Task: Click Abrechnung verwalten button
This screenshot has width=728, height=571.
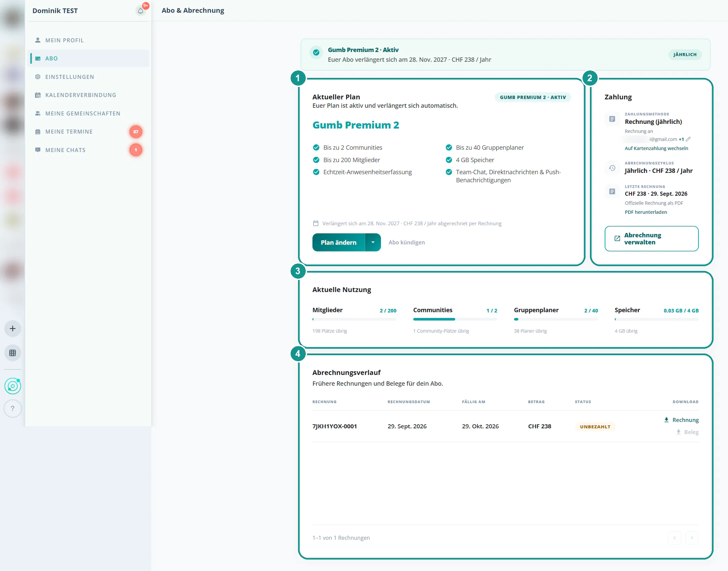Action: 651,239
